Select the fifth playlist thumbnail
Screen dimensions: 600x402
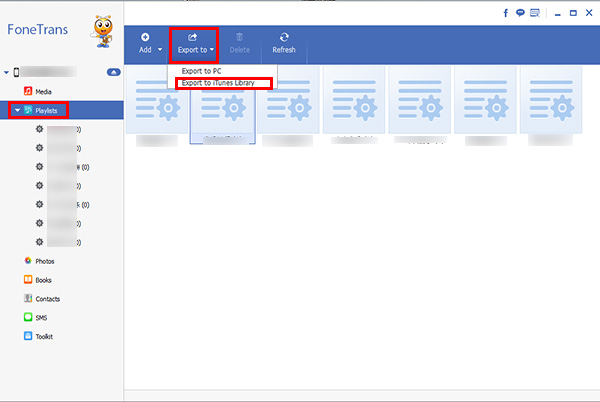coord(419,100)
